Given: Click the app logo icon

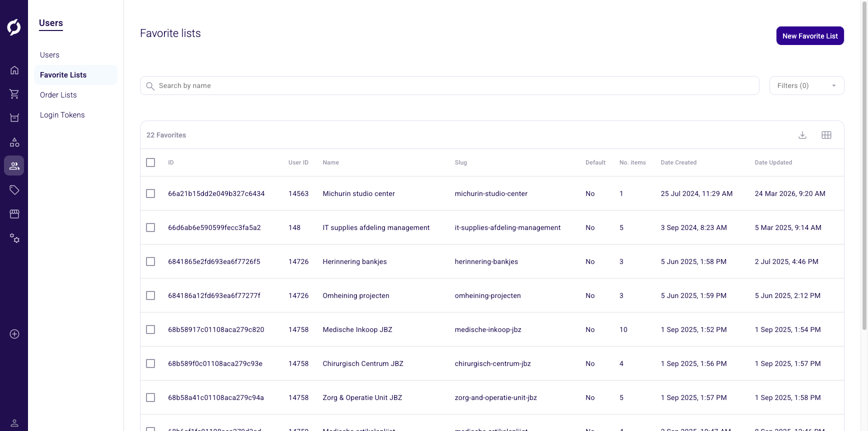Looking at the screenshot, I should pyautogui.click(x=14, y=27).
